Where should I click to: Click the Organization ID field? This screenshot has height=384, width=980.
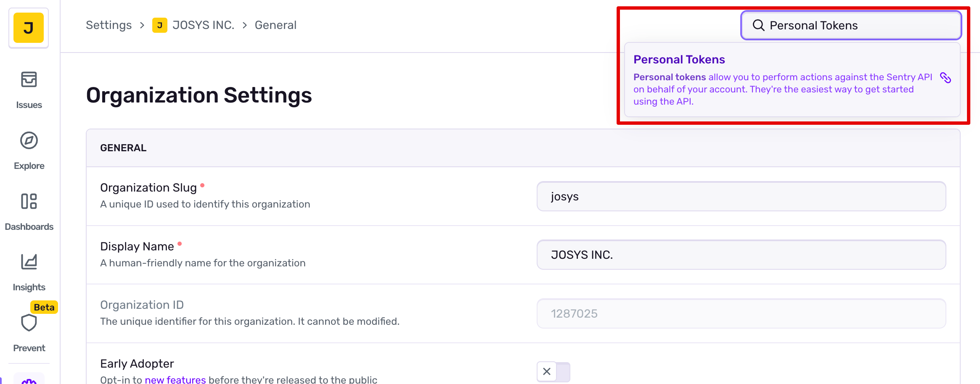[x=741, y=314]
